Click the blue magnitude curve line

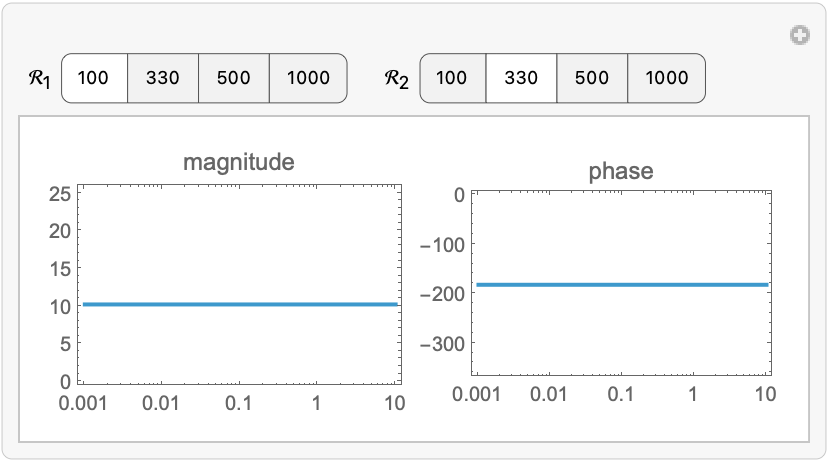coord(240,304)
